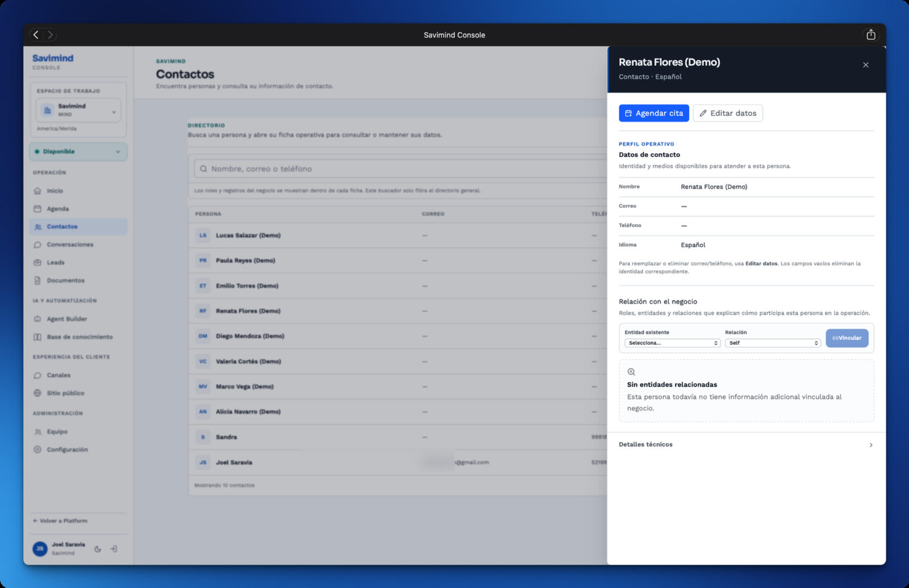Select the Marco Vega (Demo) row
The height and width of the screenshot is (588, 909).
point(398,386)
